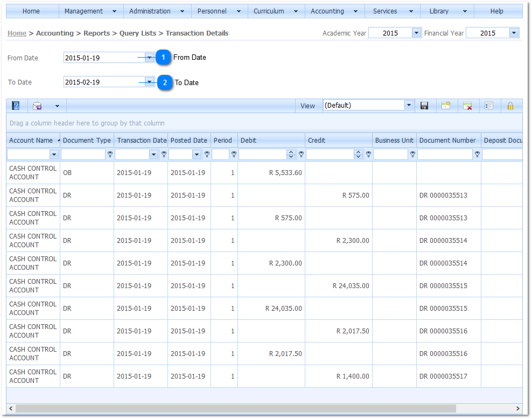
Task: Expand the View (Default) dropdown
Action: pos(409,106)
